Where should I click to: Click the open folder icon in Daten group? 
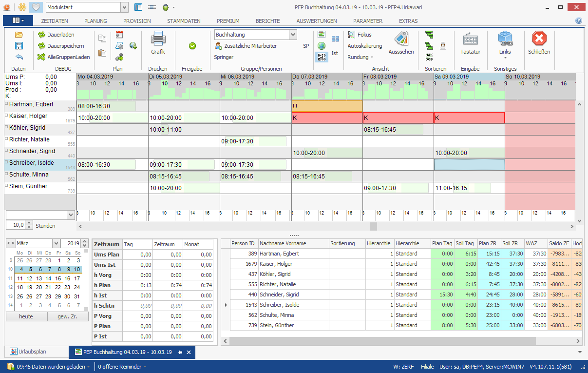click(x=19, y=35)
